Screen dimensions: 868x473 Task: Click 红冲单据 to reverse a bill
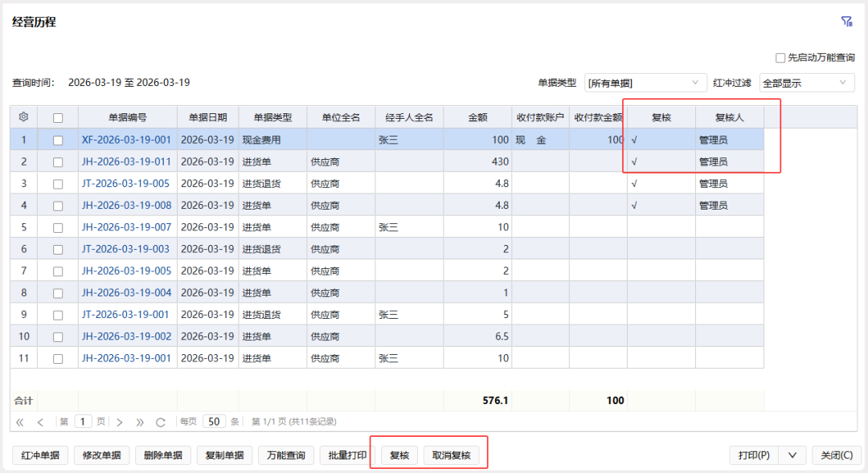tap(39, 455)
